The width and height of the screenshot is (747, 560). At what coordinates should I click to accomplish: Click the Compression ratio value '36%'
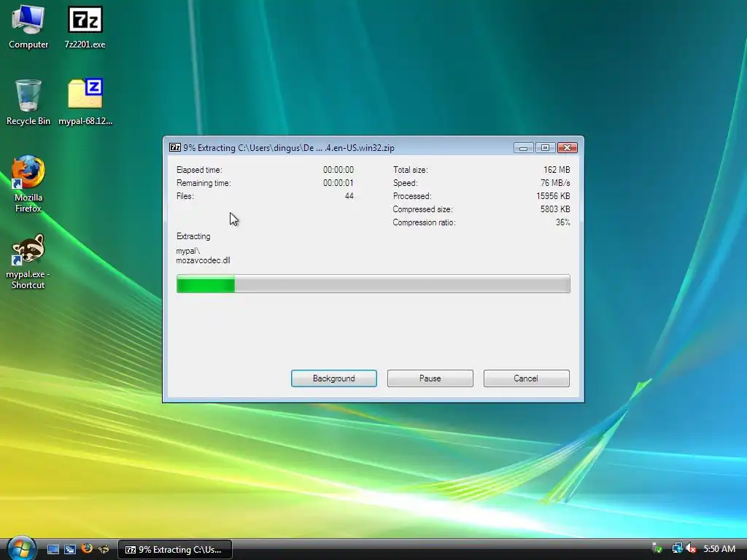click(562, 222)
